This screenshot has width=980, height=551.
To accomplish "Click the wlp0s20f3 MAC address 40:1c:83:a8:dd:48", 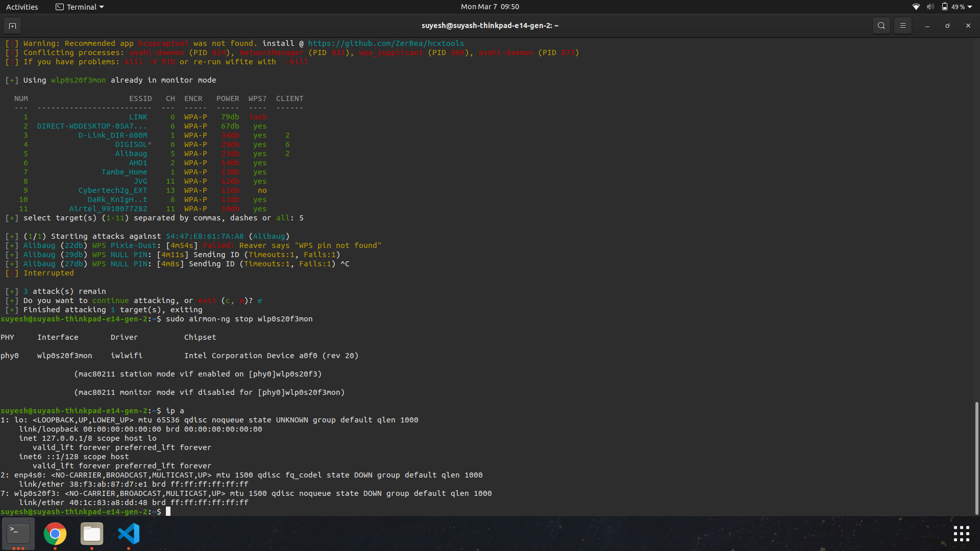I will (x=108, y=503).
